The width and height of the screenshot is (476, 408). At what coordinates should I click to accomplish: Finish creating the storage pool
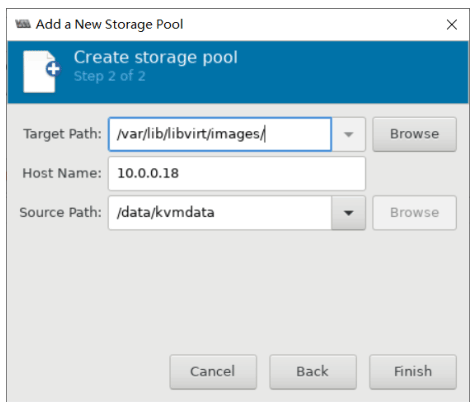coord(413,372)
